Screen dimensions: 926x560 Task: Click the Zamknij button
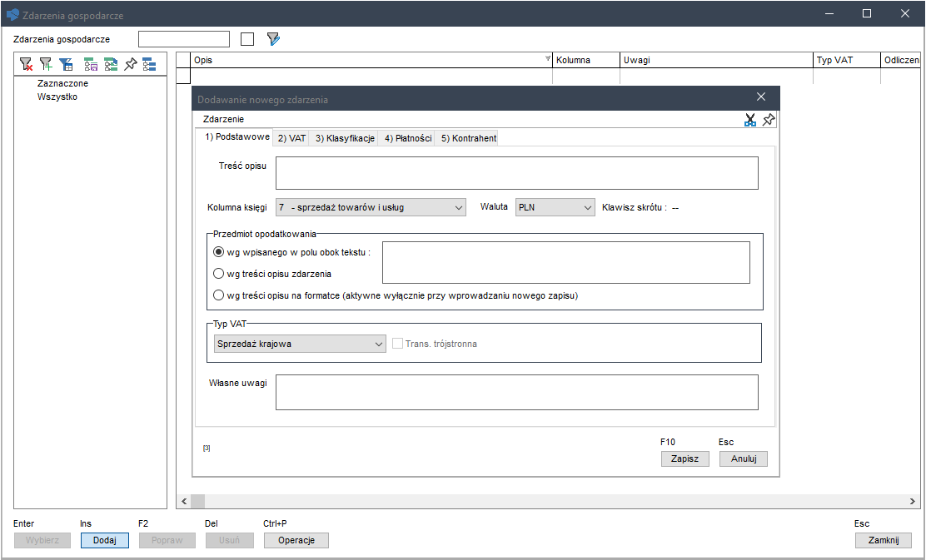click(x=884, y=540)
